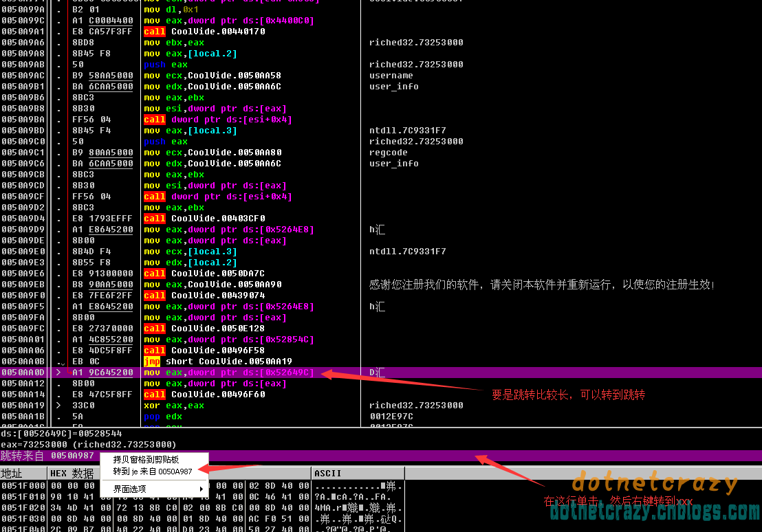Select hex bytes 'B8 90AA5000'
The width and height of the screenshot is (762, 532).
(102, 285)
